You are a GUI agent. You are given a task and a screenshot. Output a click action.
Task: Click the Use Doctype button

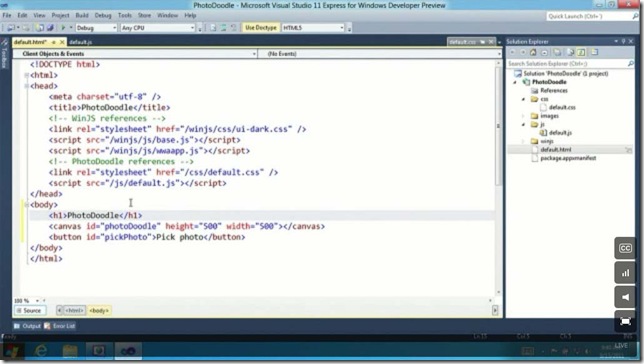point(261,28)
